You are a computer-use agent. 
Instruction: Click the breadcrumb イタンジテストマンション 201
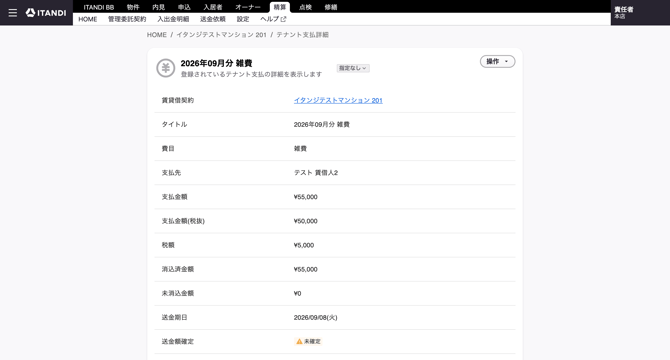click(x=221, y=35)
